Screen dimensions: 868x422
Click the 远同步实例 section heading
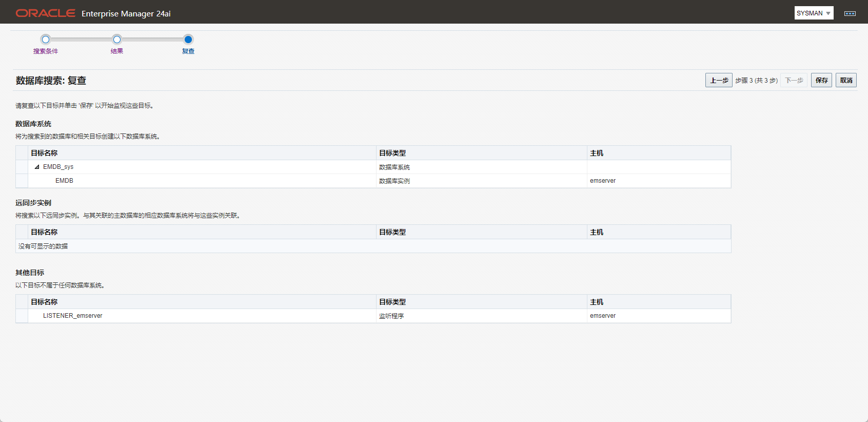(x=33, y=203)
